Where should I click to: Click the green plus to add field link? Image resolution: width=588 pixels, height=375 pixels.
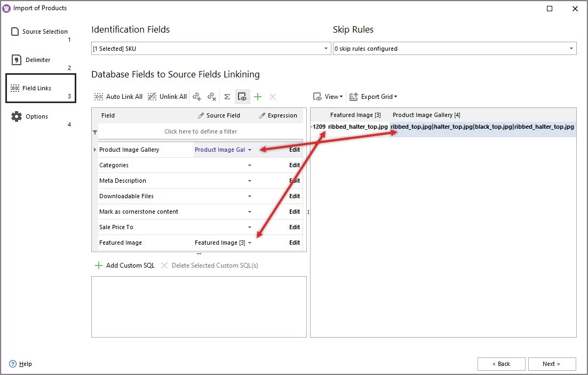point(258,97)
